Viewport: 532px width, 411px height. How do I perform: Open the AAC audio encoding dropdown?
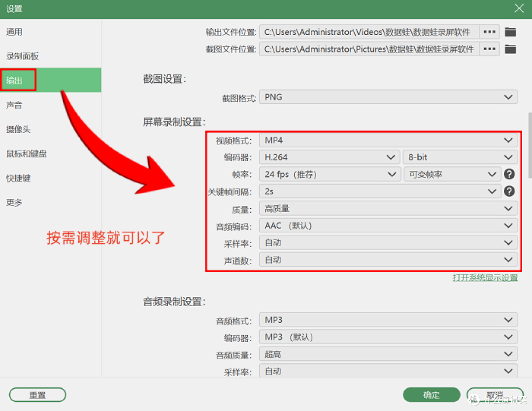388,225
